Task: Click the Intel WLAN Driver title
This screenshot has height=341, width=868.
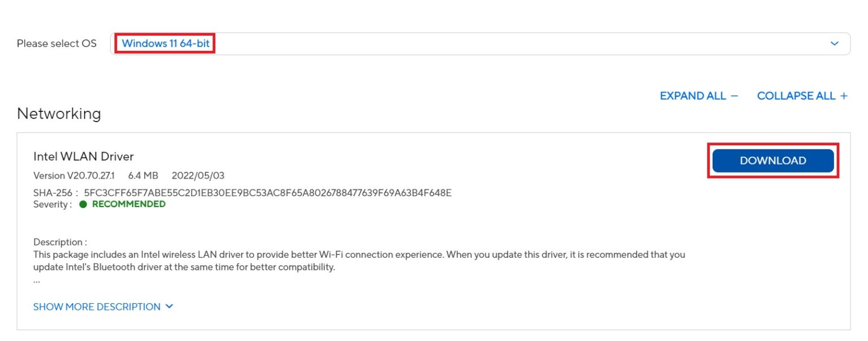Action: coord(84,156)
